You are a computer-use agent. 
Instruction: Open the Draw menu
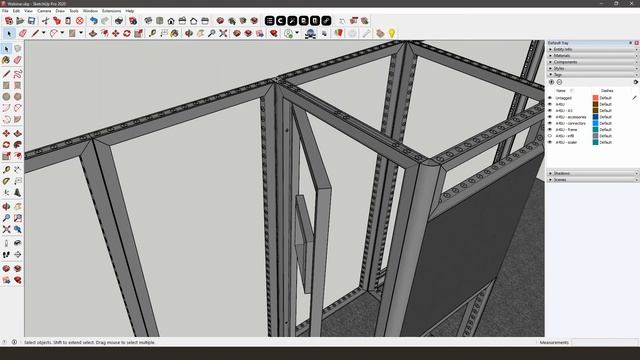60,11
